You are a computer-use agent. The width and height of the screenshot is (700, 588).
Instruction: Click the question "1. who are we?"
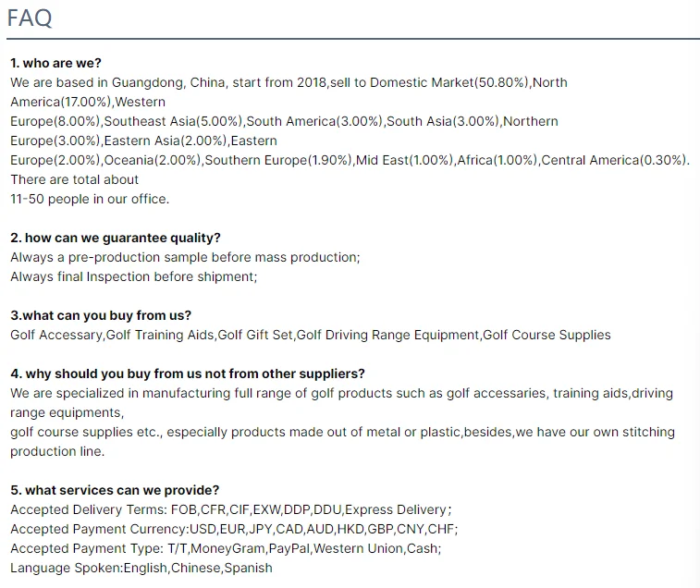[x=55, y=63]
